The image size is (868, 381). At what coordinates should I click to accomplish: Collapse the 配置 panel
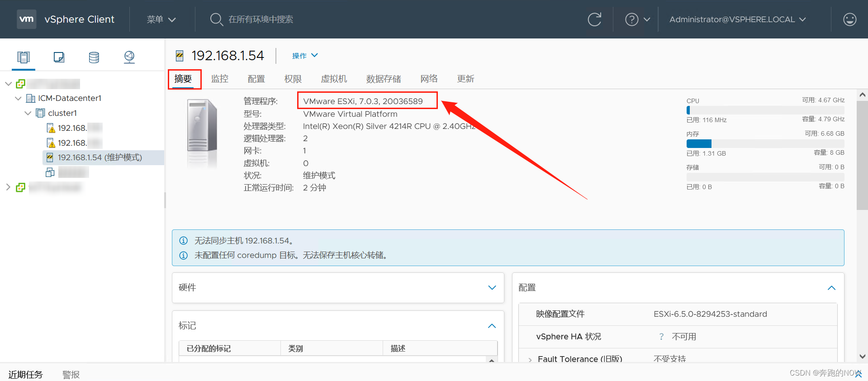(x=831, y=288)
